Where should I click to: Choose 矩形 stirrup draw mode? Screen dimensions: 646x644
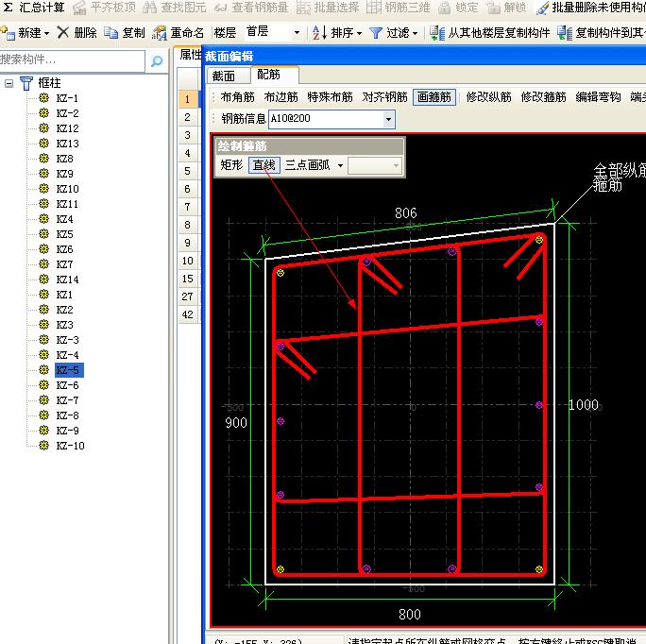pyautogui.click(x=231, y=165)
